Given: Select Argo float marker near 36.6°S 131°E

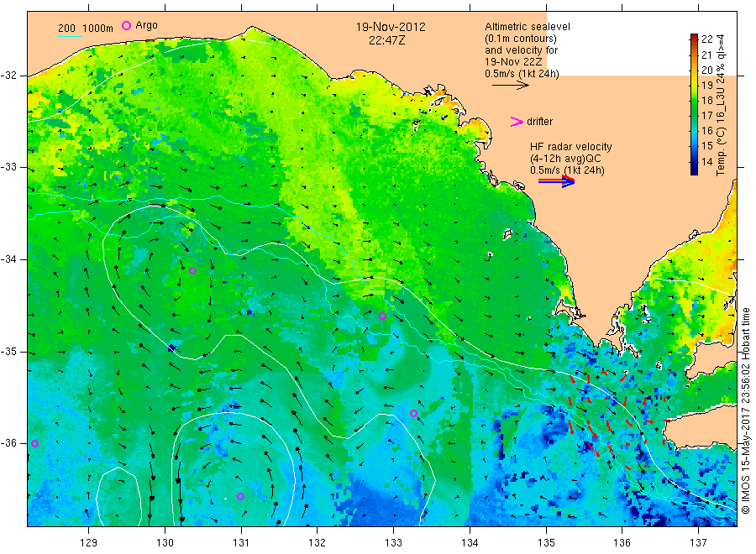Looking at the screenshot, I should [x=240, y=496].
